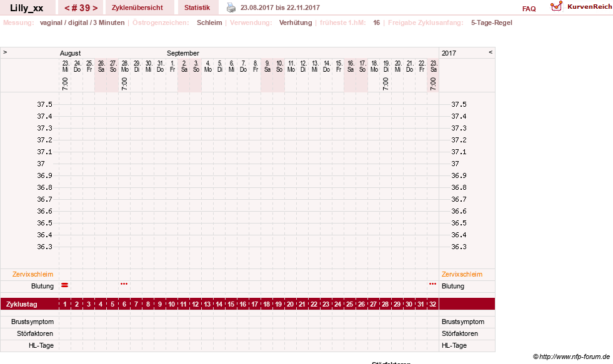This screenshot has height=364, width=613.
Task: Click the right HL-Tage row label
Action: point(454,346)
